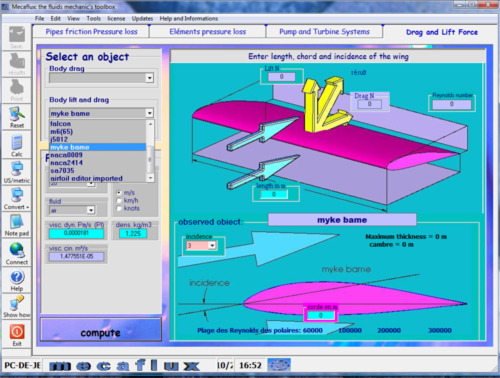
Task: Choose m6(65) from the airfoil list
Action: pyautogui.click(x=98, y=131)
